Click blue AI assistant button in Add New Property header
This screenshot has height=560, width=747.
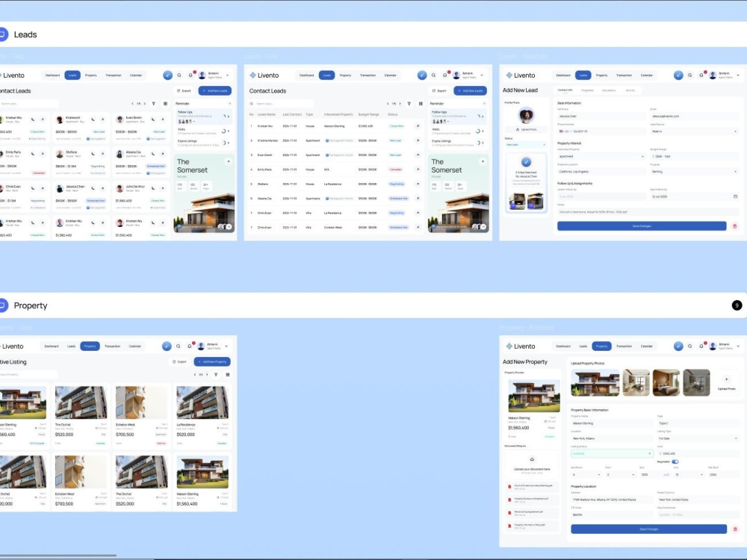tap(678, 346)
